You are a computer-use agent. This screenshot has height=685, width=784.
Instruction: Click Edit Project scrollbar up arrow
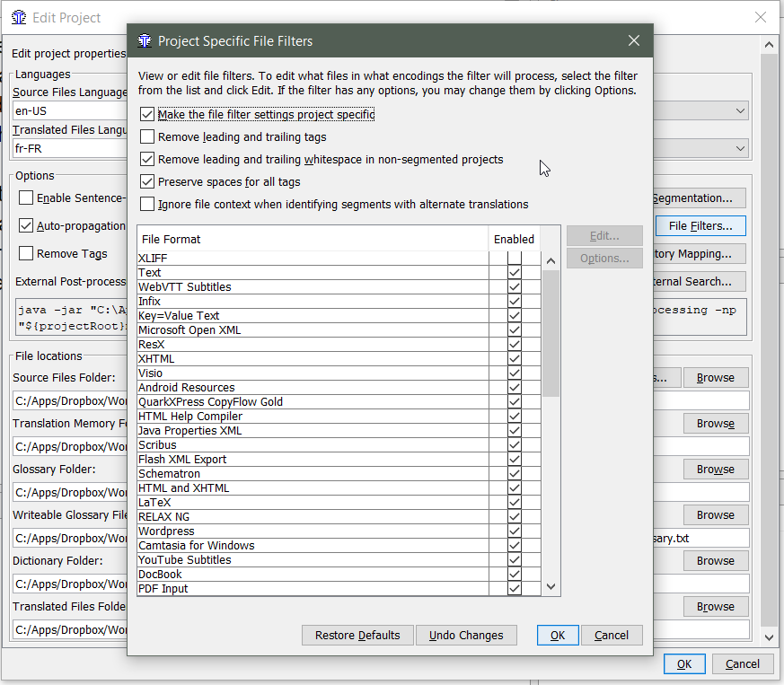pyautogui.click(x=769, y=45)
